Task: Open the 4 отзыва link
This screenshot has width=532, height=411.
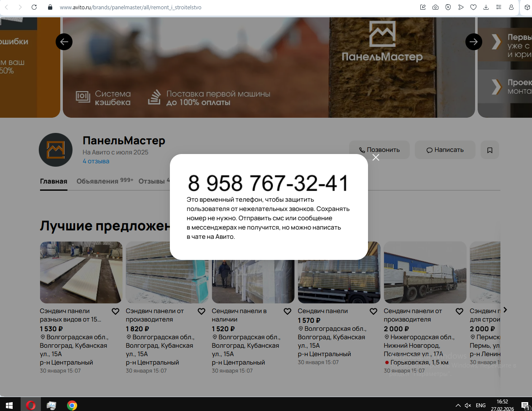Action: [96, 161]
